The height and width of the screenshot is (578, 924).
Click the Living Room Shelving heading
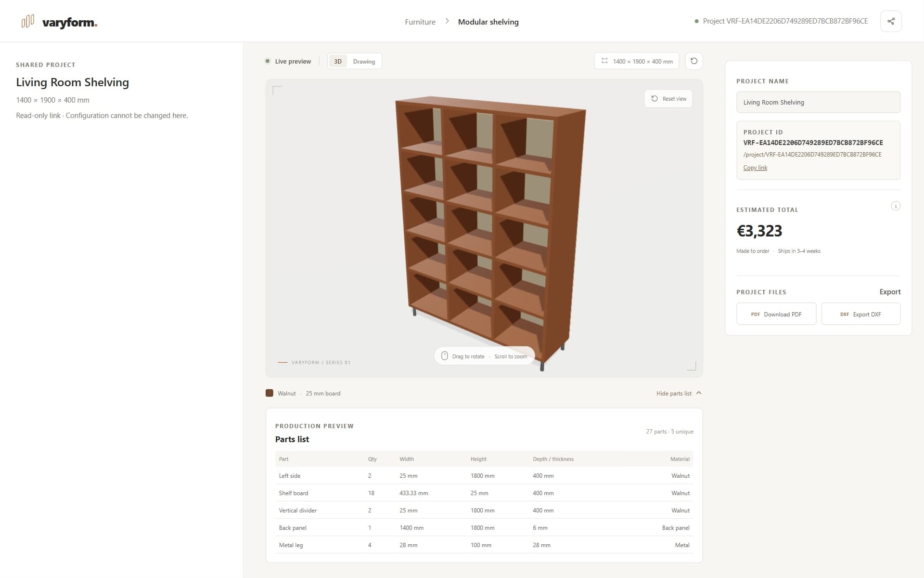click(x=72, y=82)
